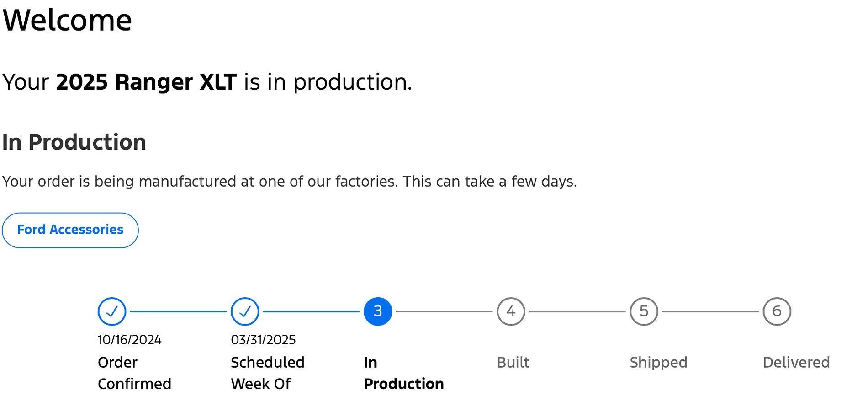Click the 03/31/2025 scheduled date

click(263, 340)
